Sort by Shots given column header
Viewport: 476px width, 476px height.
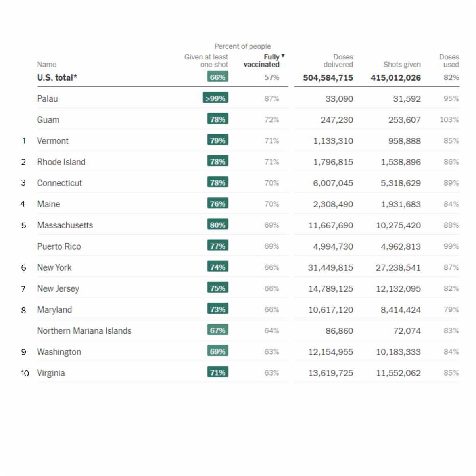click(402, 65)
